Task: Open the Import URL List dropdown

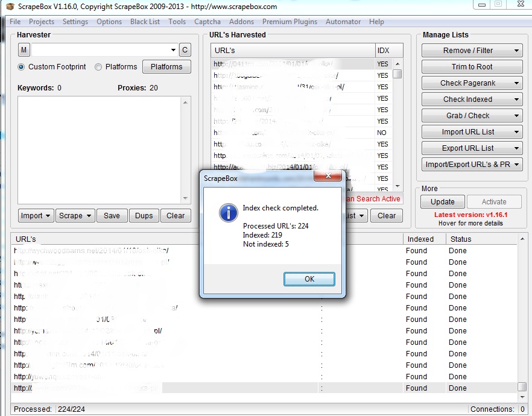Action: click(472, 132)
